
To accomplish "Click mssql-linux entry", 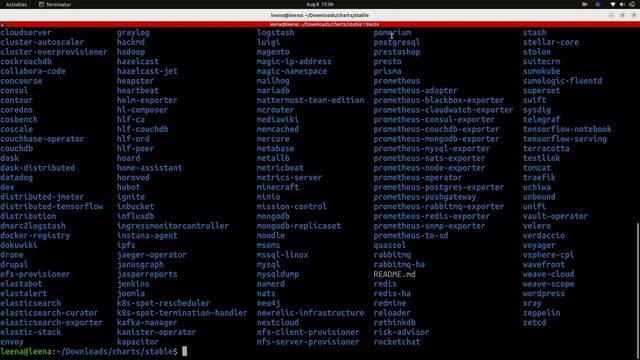I will coord(282,255).
